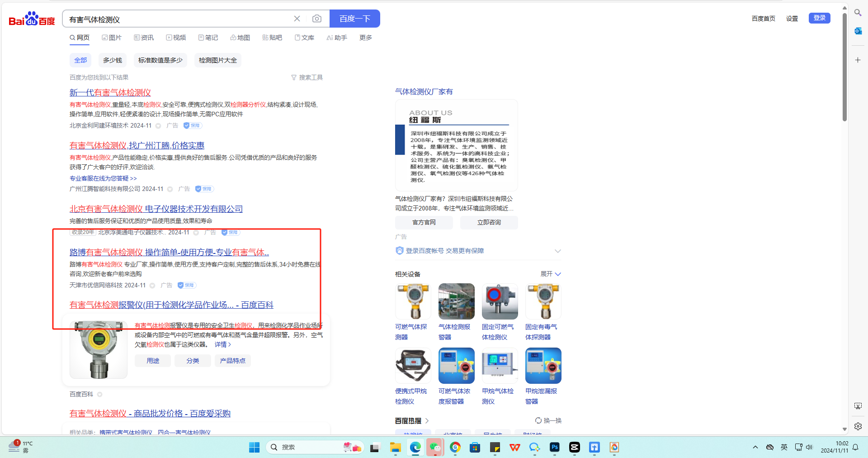
Task: Click the plus icon in Edge sidebar
Action: click(858, 60)
